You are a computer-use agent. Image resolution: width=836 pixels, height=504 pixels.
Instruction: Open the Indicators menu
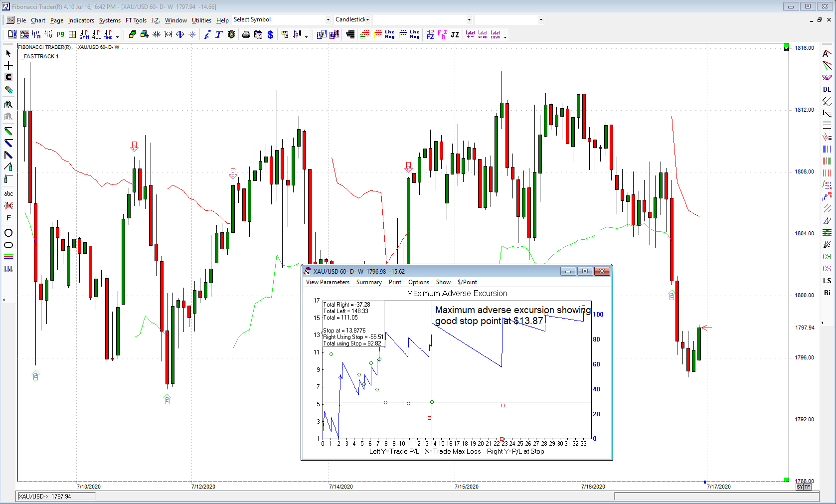[x=81, y=20]
